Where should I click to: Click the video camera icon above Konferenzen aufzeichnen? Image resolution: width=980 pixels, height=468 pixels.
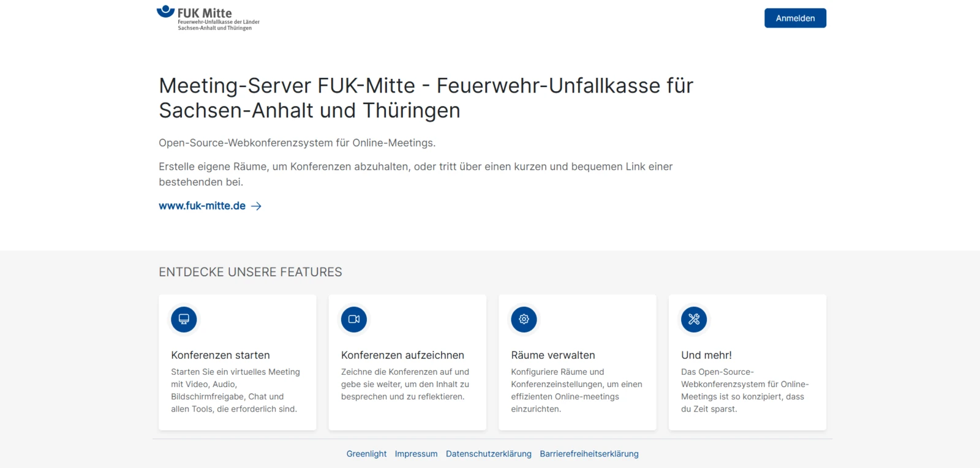tap(354, 319)
